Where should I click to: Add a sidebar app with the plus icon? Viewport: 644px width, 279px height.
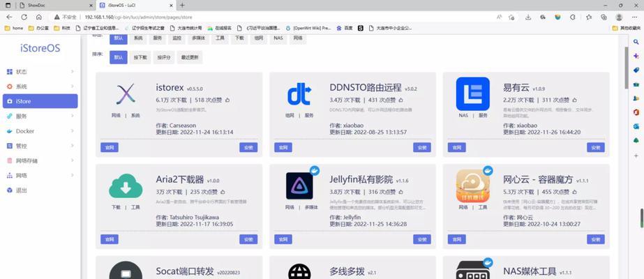point(636,156)
